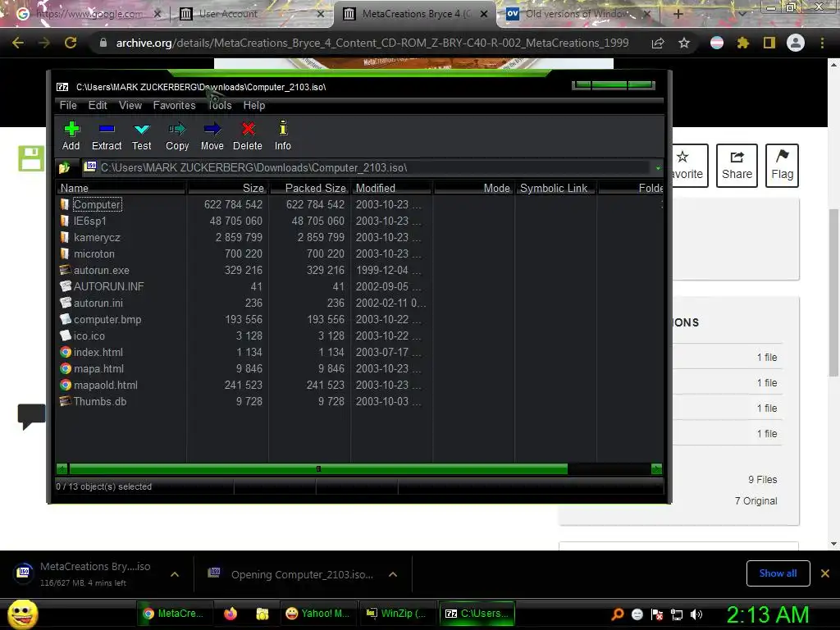
Task: Open the View menu in 7-Zip
Action: point(130,106)
